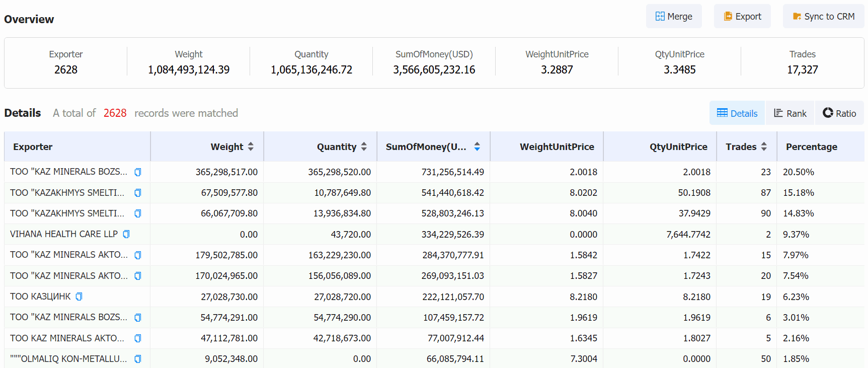Copy VIHANA HEALTH CARE LLP exporter name
Image resolution: width=868 pixels, height=368 pixels.
(x=126, y=234)
